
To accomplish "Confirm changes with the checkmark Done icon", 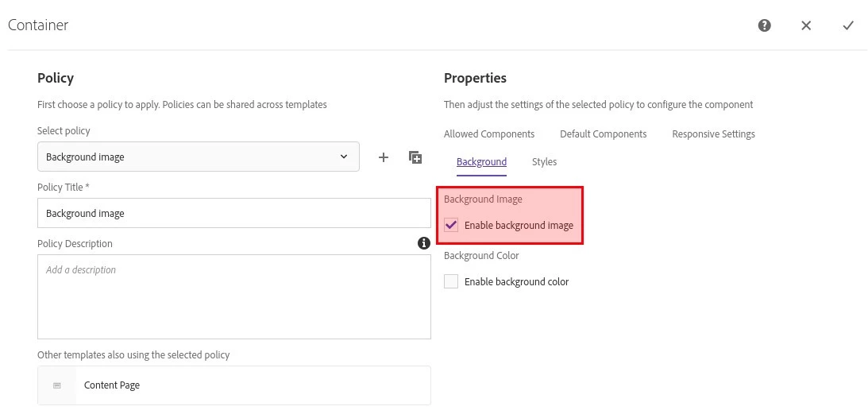I will [848, 25].
